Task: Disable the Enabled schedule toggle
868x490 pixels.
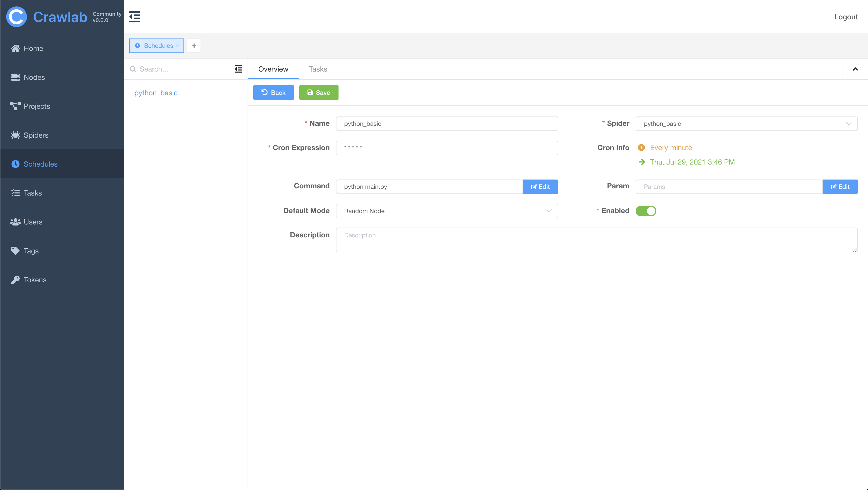Action: pyautogui.click(x=646, y=211)
